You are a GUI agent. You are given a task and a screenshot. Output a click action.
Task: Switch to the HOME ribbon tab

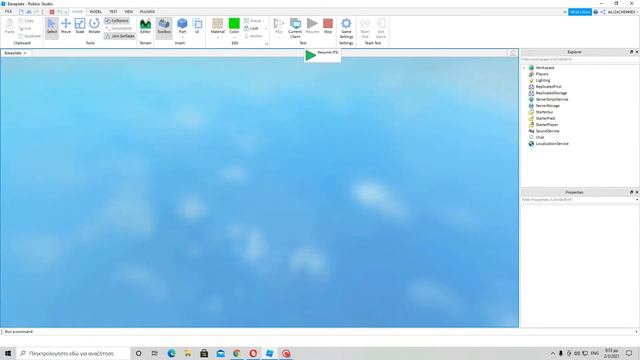pyautogui.click(x=77, y=12)
